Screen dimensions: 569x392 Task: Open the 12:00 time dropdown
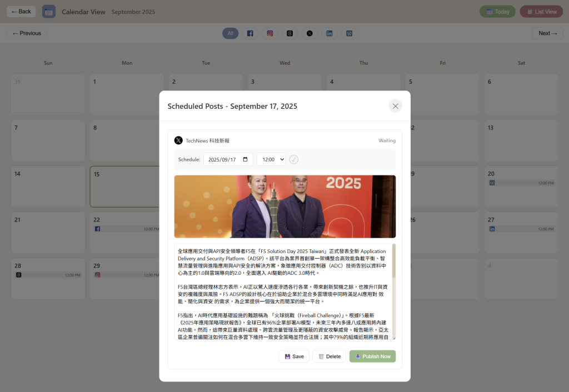pyautogui.click(x=271, y=159)
